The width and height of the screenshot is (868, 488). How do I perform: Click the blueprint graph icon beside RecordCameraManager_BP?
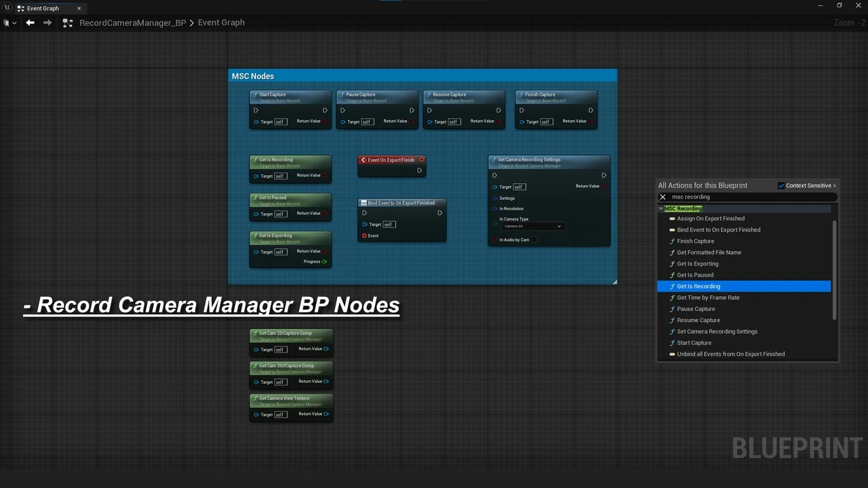point(67,23)
